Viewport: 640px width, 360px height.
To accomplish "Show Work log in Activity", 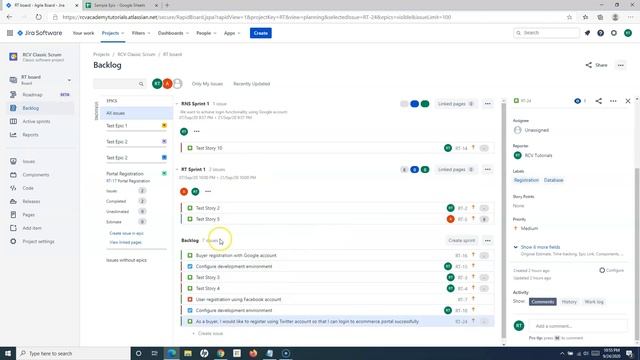I will pyautogui.click(x=594, y=302).
